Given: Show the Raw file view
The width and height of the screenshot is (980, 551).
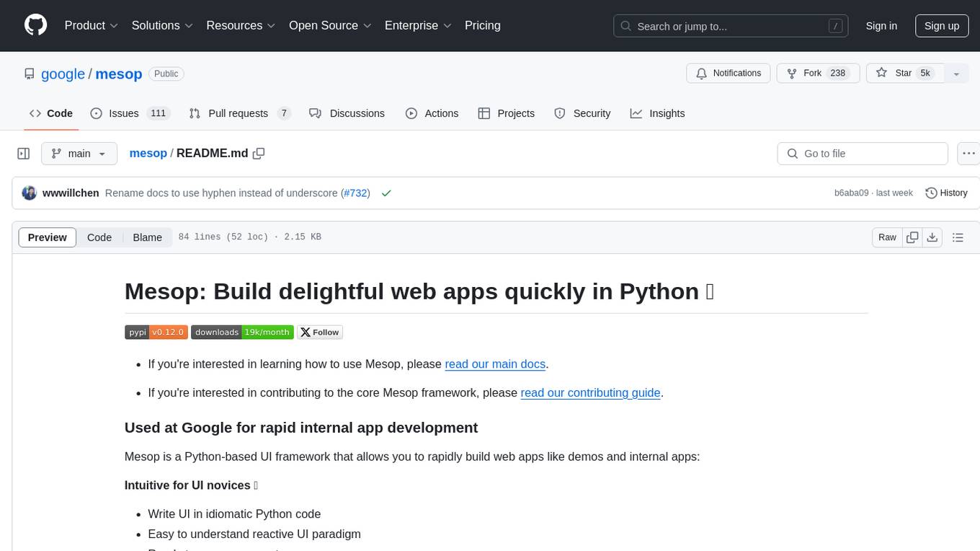Looking at the screenshot, I should pyautogui.click(x=887, y=237).
